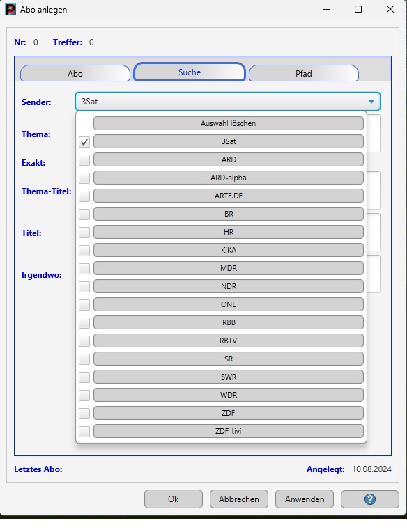
Task: Select the ONE channel button
Action: 229,304
